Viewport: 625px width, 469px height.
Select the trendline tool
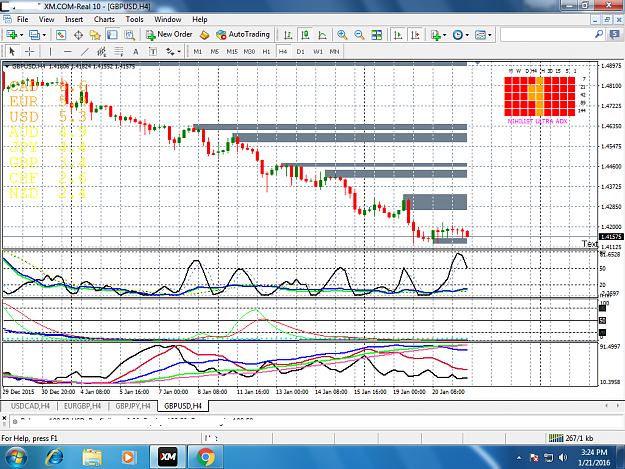click(x=85, y=51)
